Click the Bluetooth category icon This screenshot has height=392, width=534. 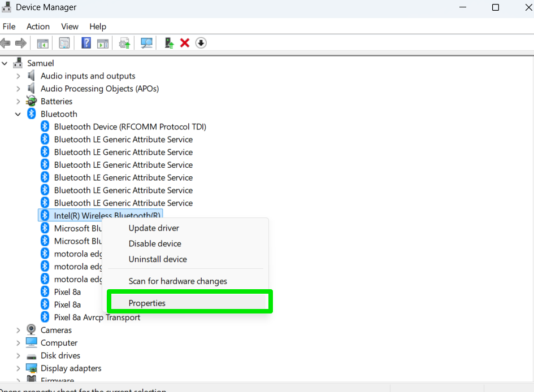31,114
